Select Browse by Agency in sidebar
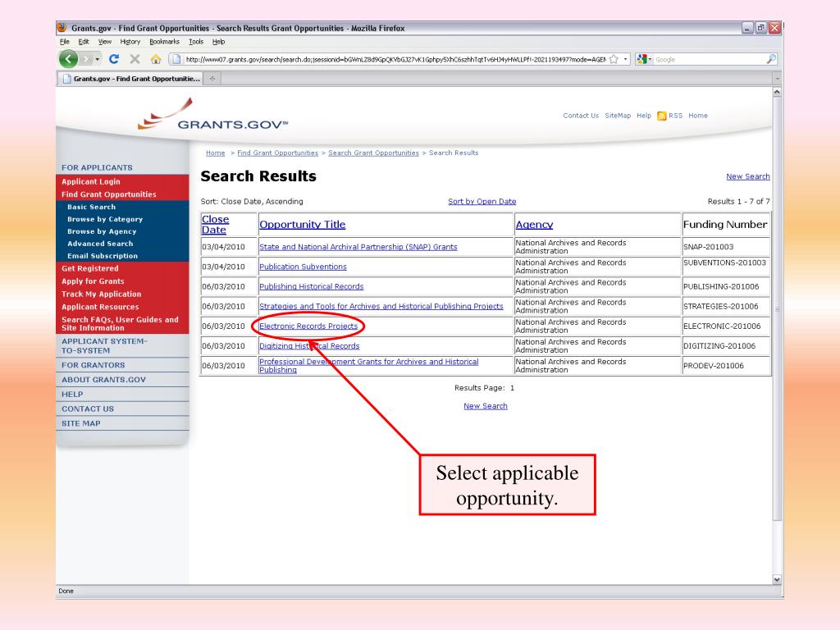Image resolution: width=840 pixels, height=630 pixels. coord(102,231)
